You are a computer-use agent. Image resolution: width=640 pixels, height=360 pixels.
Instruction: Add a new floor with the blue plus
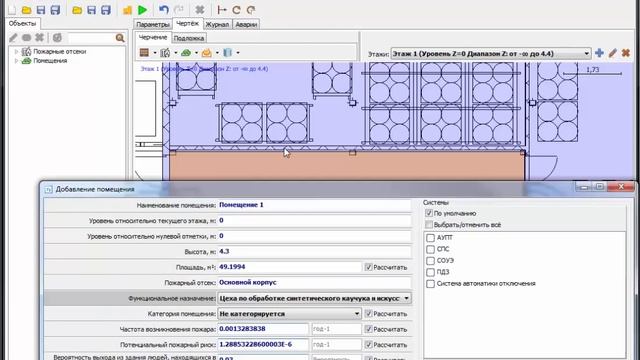coord(599,53)
